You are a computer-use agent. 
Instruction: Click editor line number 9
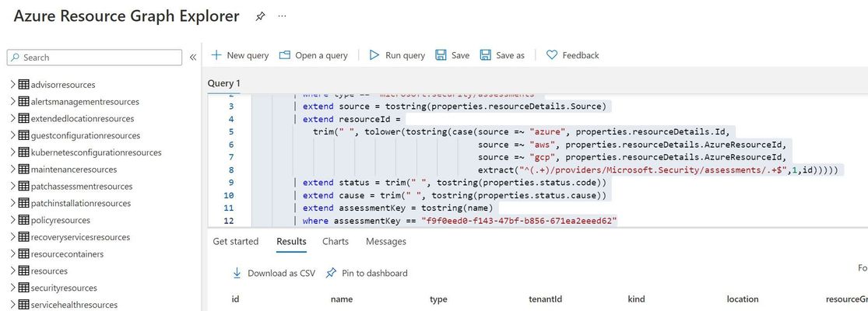point(231,183)
